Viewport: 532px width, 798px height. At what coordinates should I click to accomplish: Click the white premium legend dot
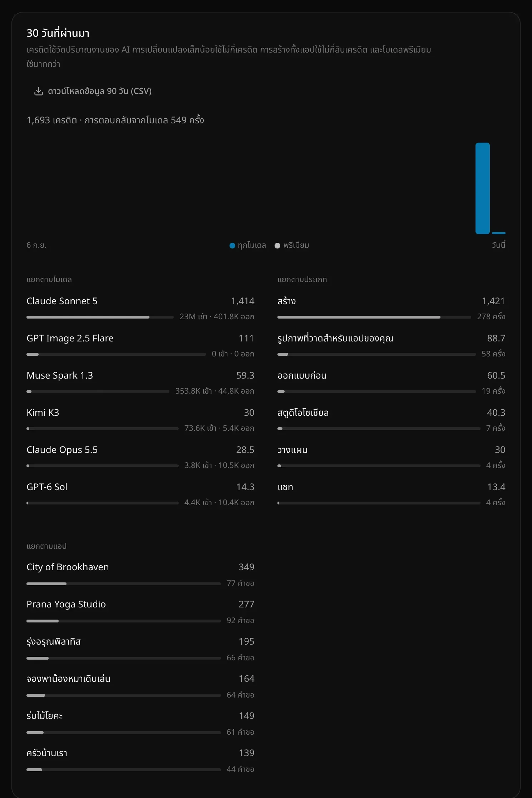277,246
